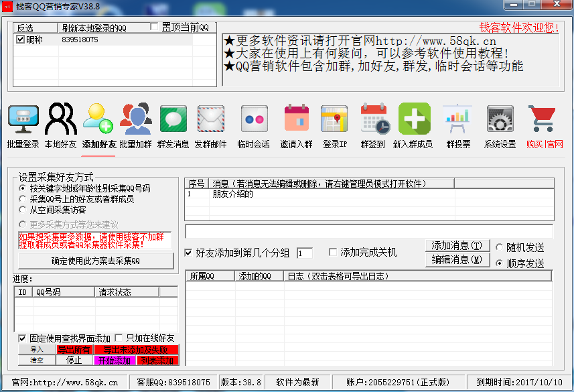Click the 839518075 QQ number entry

pos(80,40)
